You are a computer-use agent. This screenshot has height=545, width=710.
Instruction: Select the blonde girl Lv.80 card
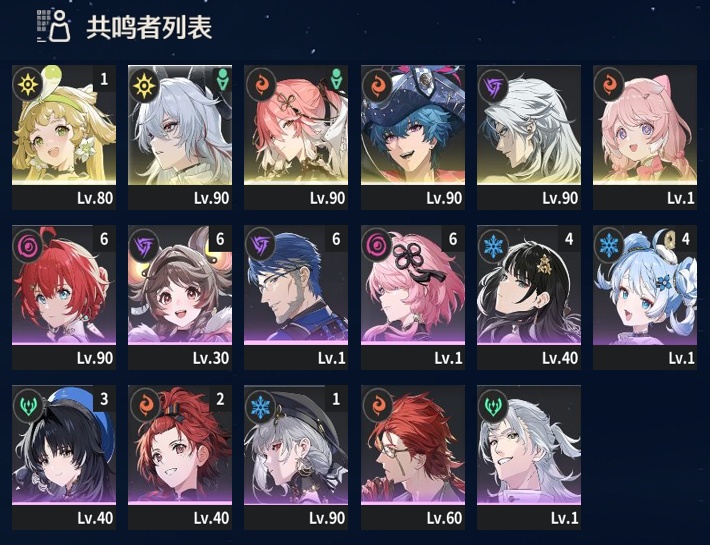64,138
